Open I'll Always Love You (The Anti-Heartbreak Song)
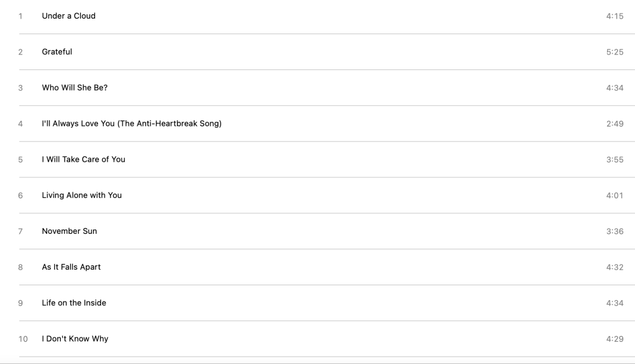The width and height of the screenshot is (635, 364). pos(132,124)
